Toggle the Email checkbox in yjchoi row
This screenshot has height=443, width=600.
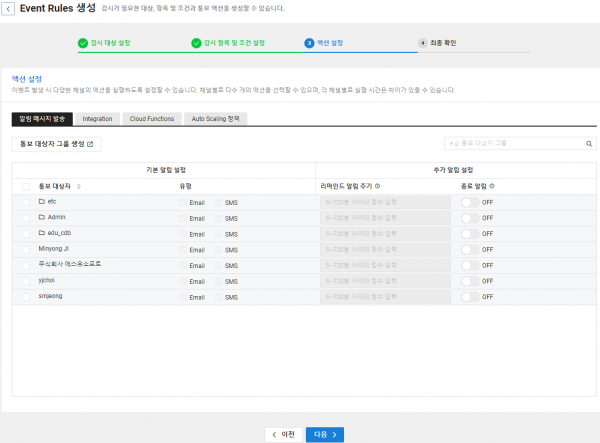(183, 281)
